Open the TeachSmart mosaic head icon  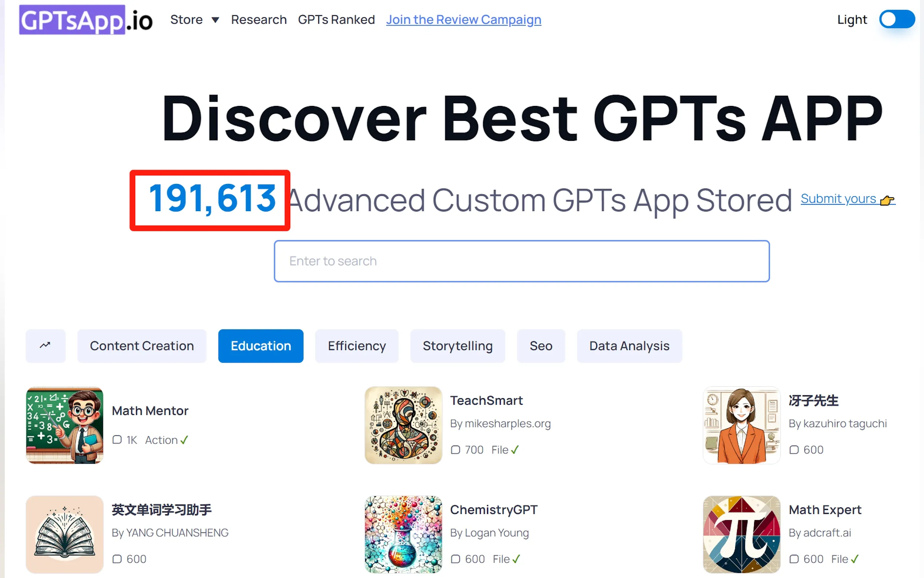(403, 425)
